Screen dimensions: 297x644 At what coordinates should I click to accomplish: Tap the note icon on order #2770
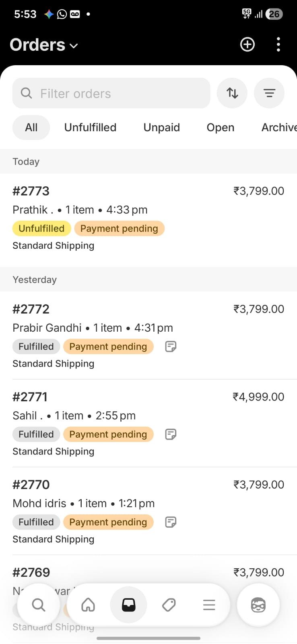click(x=171, y=522)
